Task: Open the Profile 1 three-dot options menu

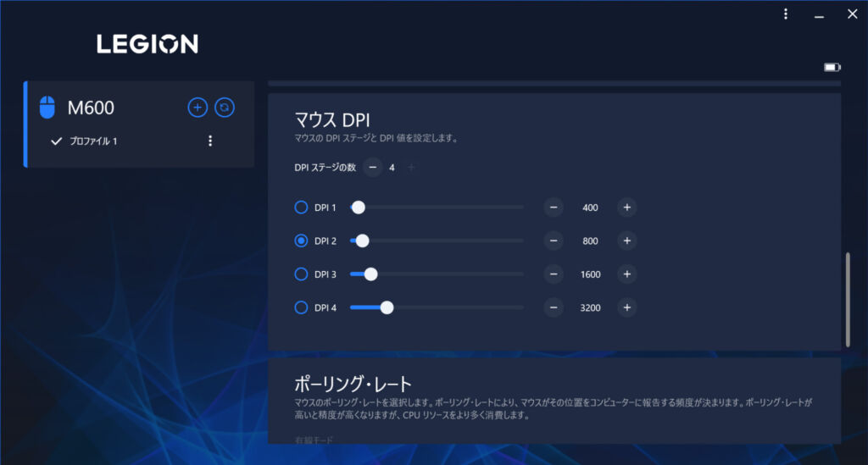Action: pyautogui.click(x=210, y=141)
